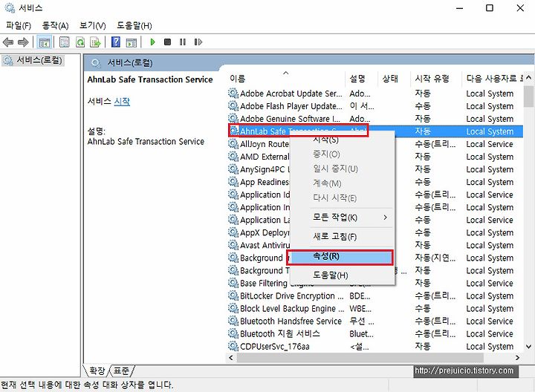The width and height of the screenshot is (535, 392).
Task: Sort by the 설명 column header
Action: 361,79
